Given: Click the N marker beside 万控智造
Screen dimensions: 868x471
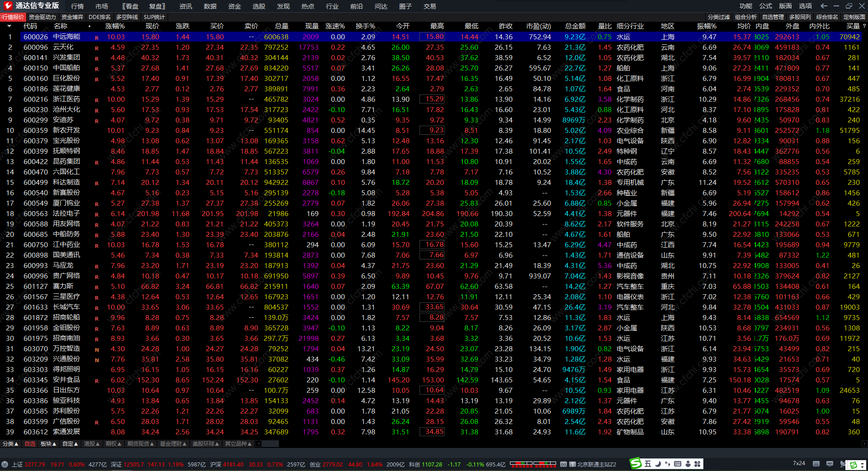Looking at the screenshot, I should pos(97,350).
